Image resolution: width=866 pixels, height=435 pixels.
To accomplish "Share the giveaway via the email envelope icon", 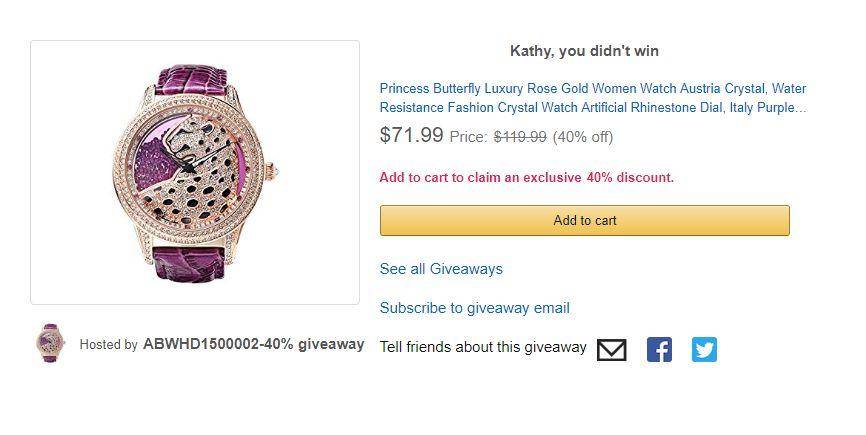I will [611, 350].
